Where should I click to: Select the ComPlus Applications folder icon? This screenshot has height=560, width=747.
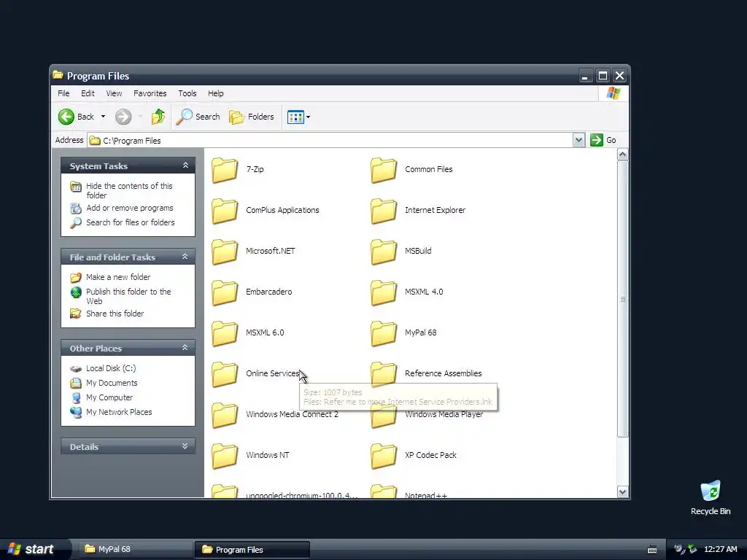[x=225, y=211]
